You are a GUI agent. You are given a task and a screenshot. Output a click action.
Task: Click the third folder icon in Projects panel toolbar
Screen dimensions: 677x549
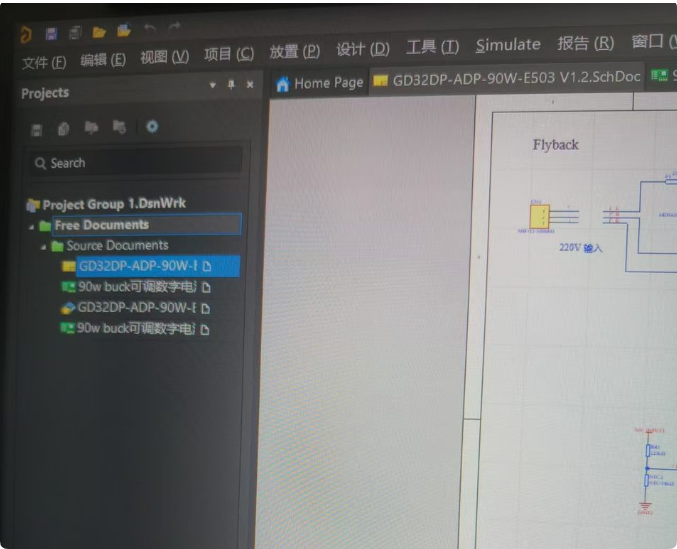(91, 128)
